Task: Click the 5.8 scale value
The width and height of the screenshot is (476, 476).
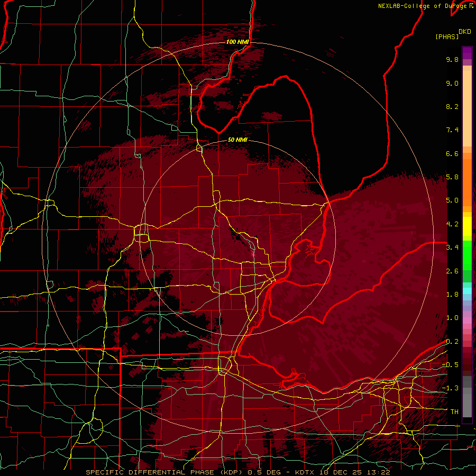Action: click(452, 177)
